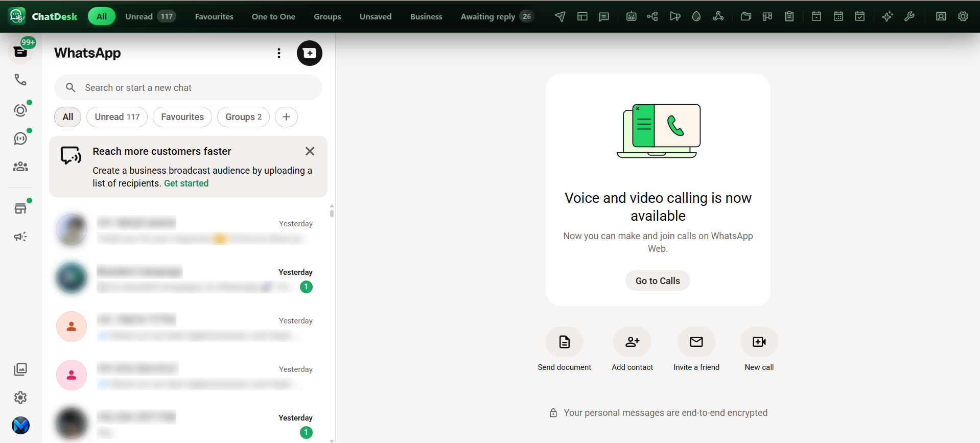The height and width of the screenshot is (443, 980).
Task: Open the wrench tools icon
Action: 909,16
